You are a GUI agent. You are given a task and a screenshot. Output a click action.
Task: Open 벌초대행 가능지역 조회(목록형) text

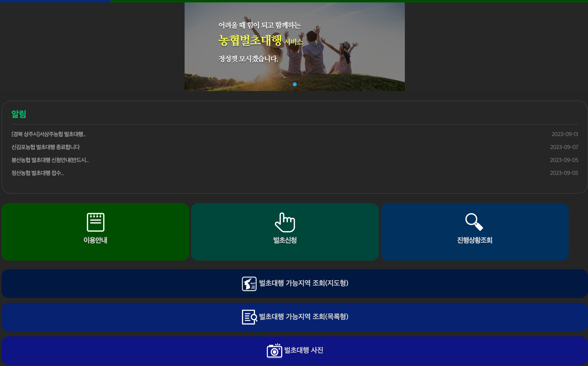(304, 316)
